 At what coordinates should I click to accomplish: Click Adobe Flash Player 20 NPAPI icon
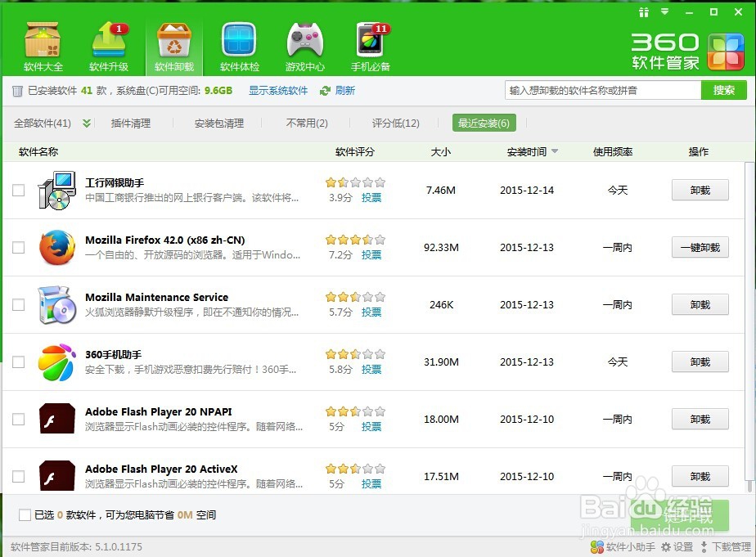[x=57, y=418]
